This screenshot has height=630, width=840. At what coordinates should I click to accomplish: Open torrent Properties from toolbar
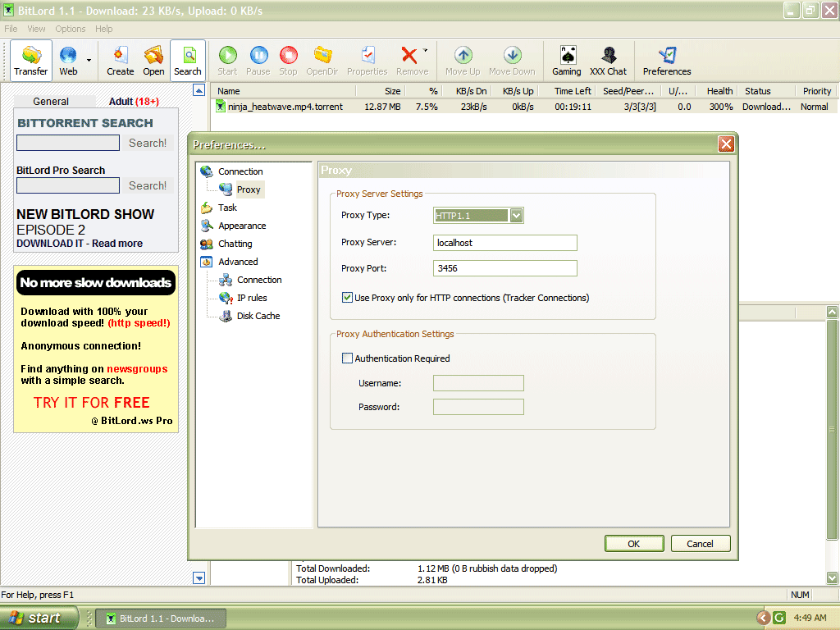(x=367, y=61)
